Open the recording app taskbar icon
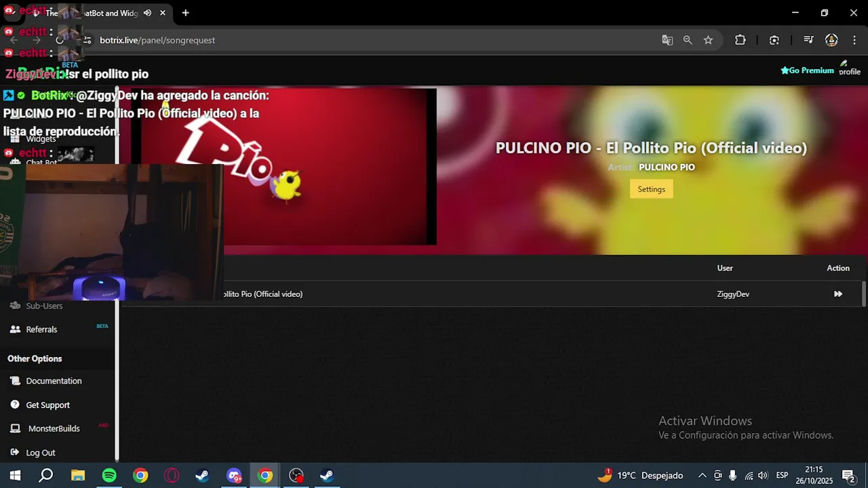Screen dimensions: 868x488 (296, 476)
